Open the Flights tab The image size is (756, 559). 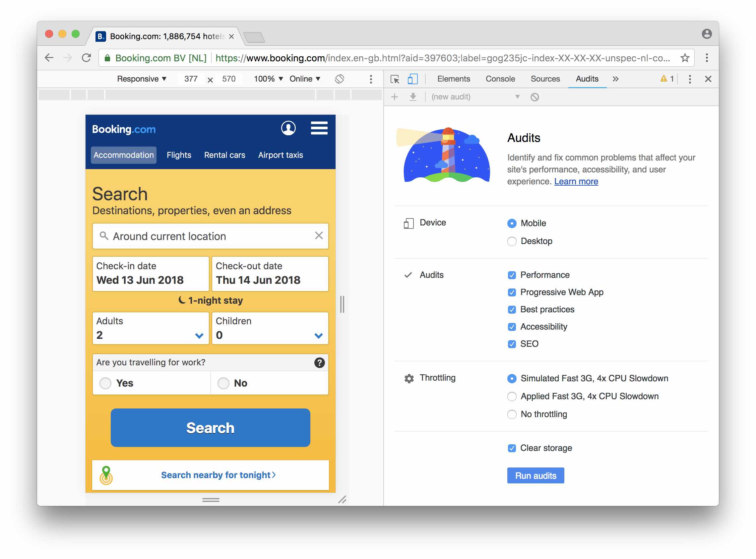click(179, 155)
